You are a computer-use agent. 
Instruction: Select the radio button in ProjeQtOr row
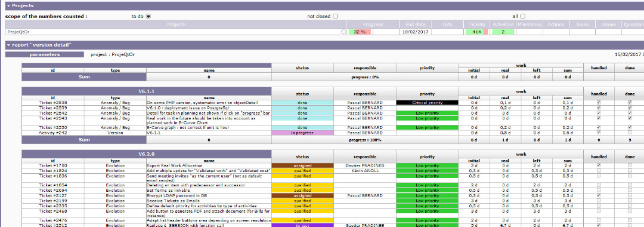pyautogui.click(x=343, y=32)
